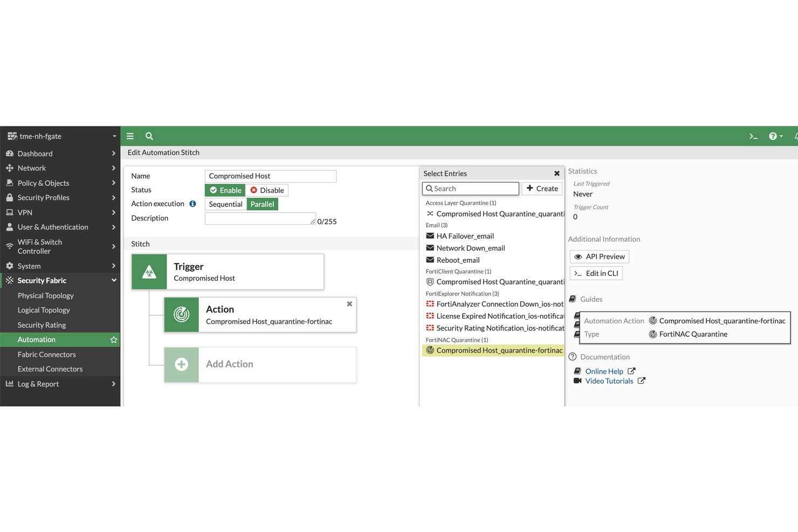Expand the Network menu chevron

tap(114, 168)
